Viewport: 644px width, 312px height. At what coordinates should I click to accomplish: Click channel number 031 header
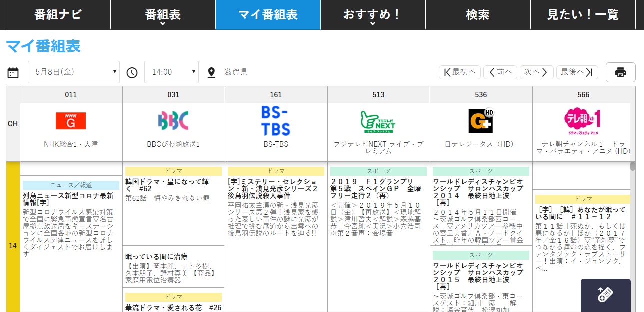coord(173,95)
